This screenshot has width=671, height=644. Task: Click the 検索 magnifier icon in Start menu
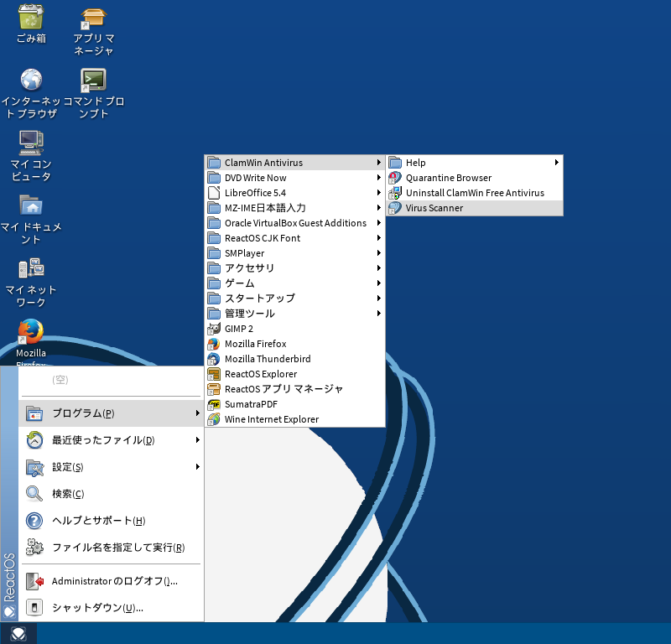coord(34,493)
